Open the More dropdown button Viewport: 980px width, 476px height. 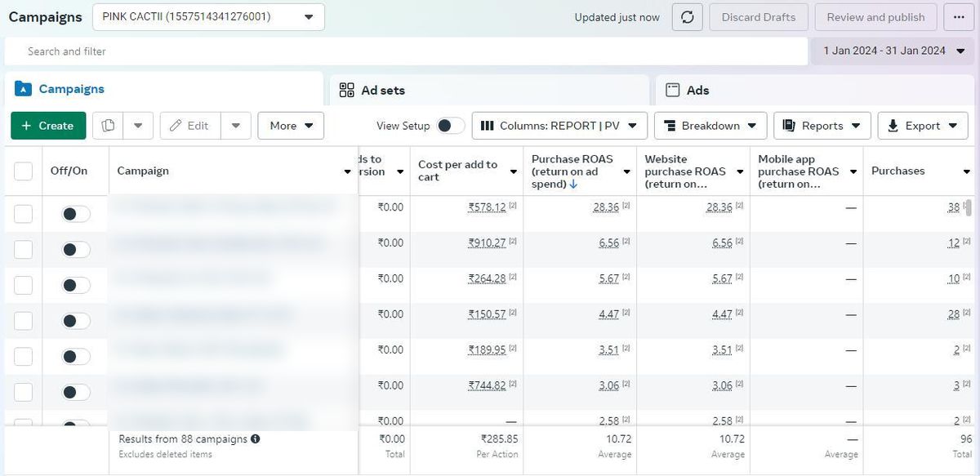point(291,126)
